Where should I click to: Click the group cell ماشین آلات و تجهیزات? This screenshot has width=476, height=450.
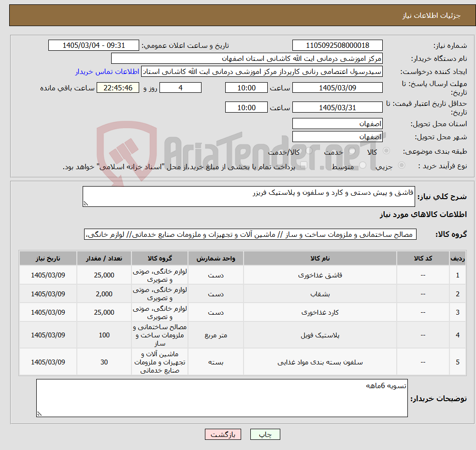[x=159, y=362]
